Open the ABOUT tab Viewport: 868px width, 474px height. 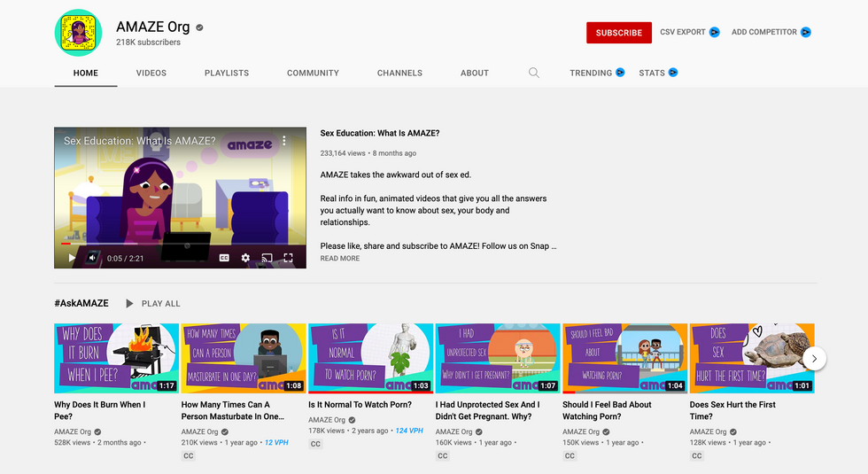(x=475, y=73)
